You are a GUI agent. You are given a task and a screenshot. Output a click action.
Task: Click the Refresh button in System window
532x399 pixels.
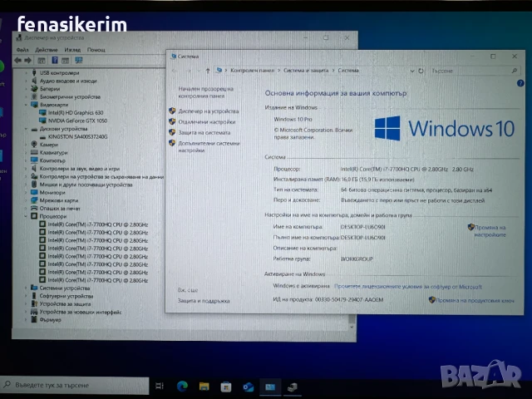tap(421, 71)
